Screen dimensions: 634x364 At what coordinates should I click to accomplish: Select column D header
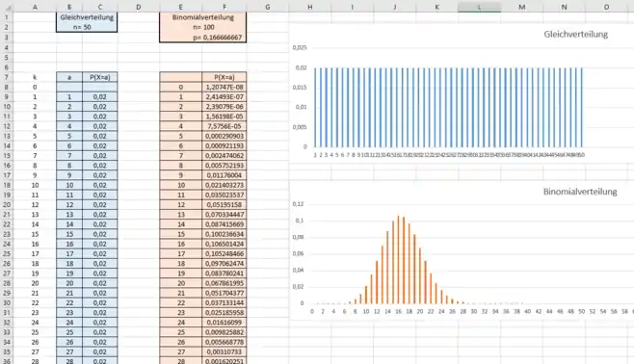pos(139,7)
